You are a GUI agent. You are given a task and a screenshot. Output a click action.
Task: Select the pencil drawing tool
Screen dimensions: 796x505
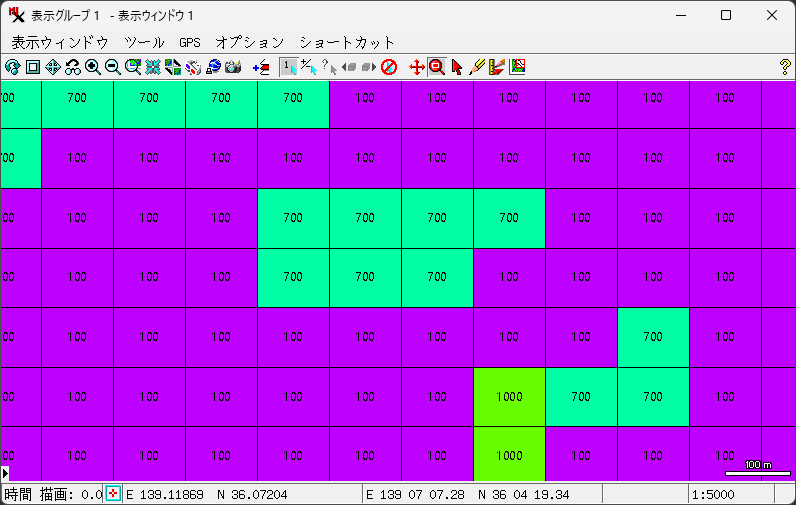(x=477, y=67)
